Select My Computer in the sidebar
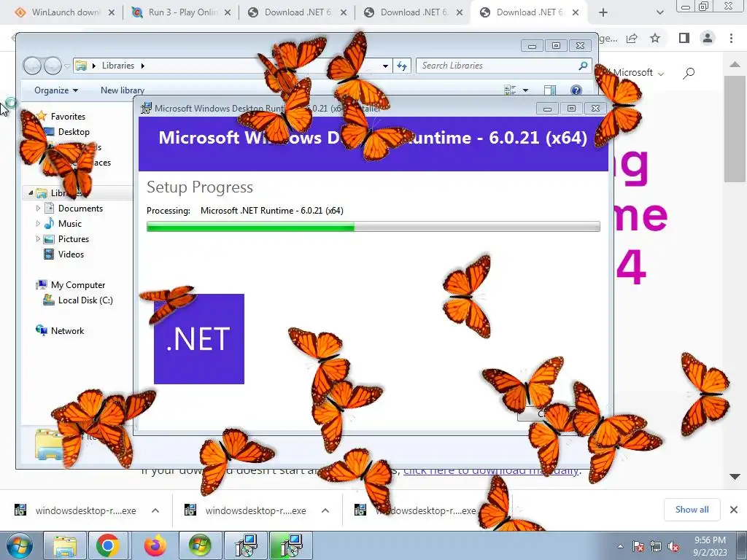Viewport: 747px width, 560px height. click(x=77, y=285)
